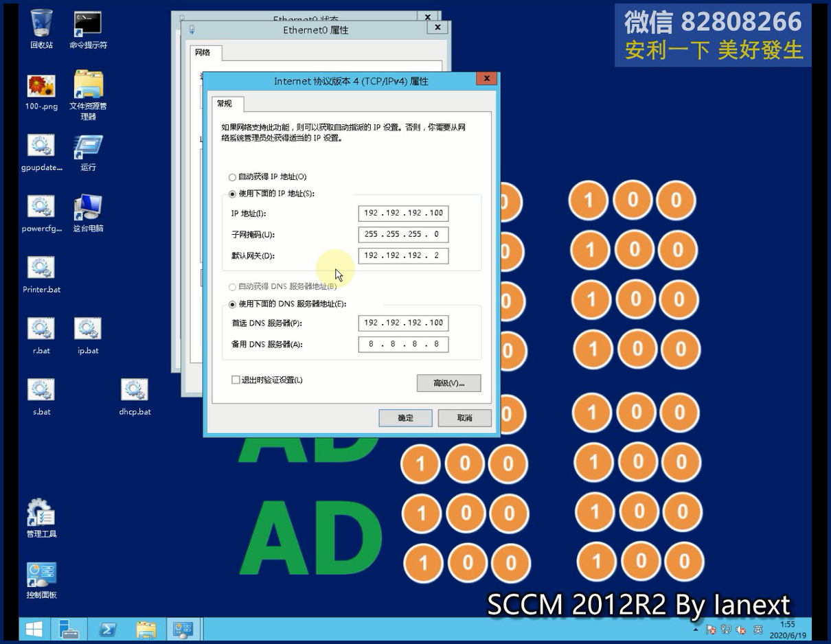Switch input language via tray indicator
Image resolution: width=831 pixels, height=644 pixels.
pos(758,629)
